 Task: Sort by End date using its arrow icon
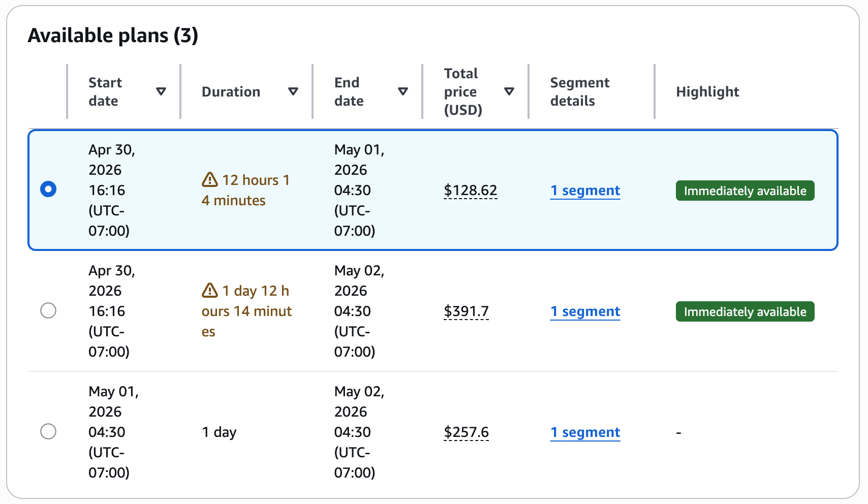(x=403, y=91)
